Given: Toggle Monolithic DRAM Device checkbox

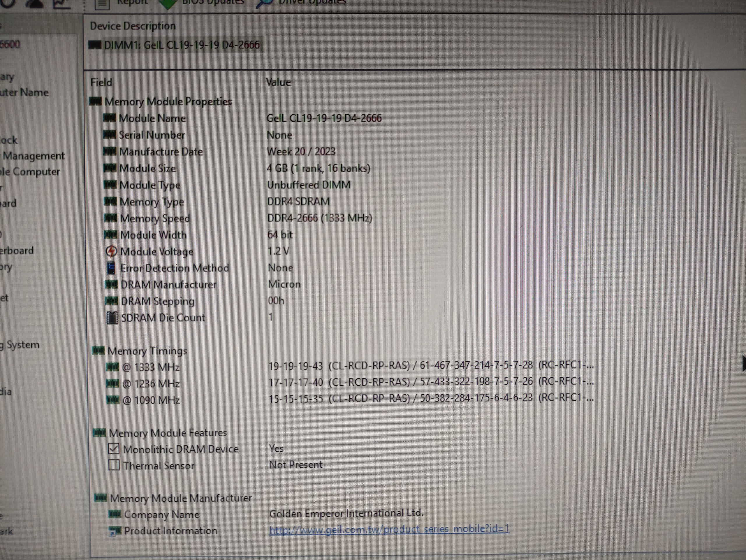Looking at the screenshot, I should (114, 449).
